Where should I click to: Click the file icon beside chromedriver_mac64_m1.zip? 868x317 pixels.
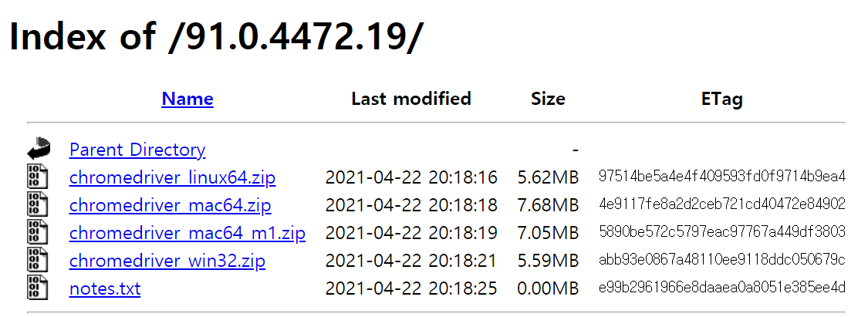pos(38,233)
